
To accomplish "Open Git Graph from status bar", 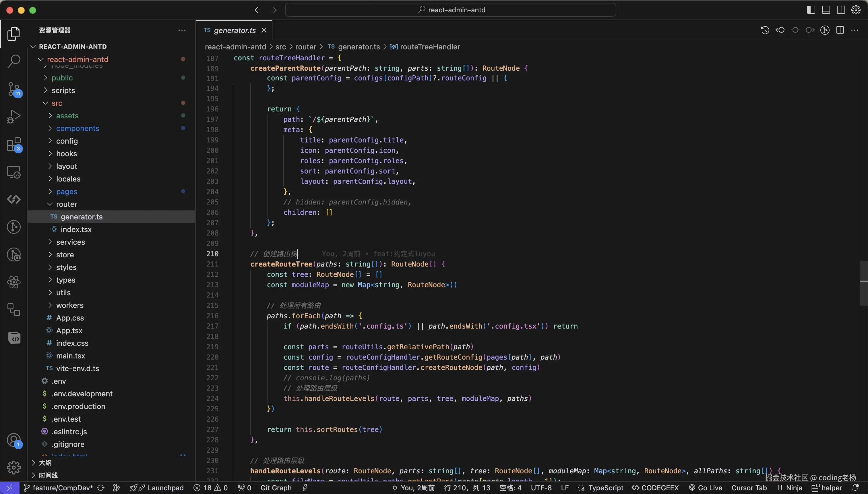I will click(276, 488).
